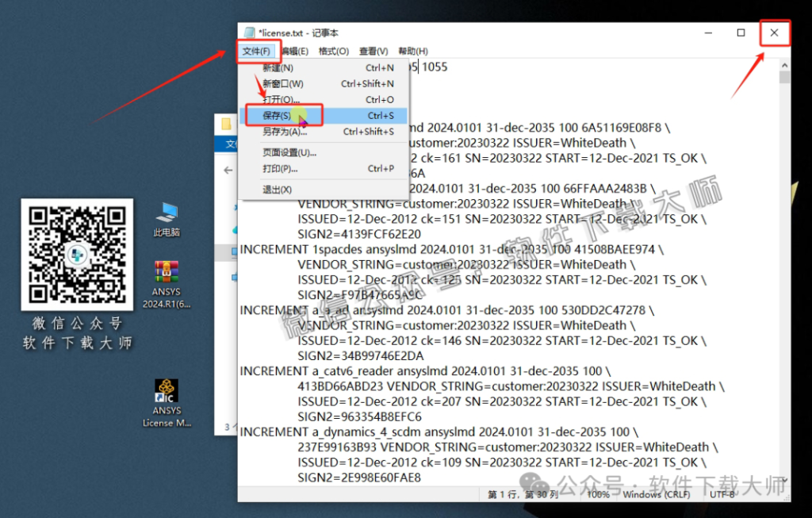Click the QR code image on the desktop
812x518 pixels.
pos(77,252)
